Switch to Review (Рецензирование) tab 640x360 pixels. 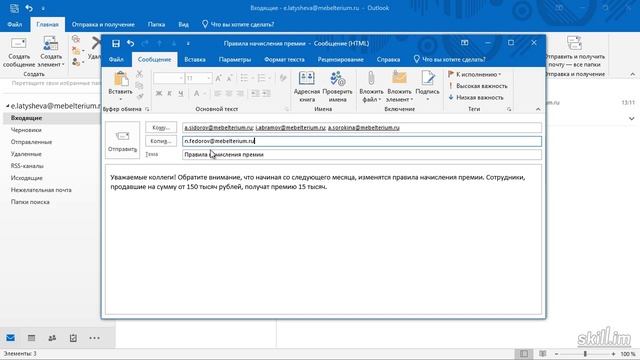[340, 60]
